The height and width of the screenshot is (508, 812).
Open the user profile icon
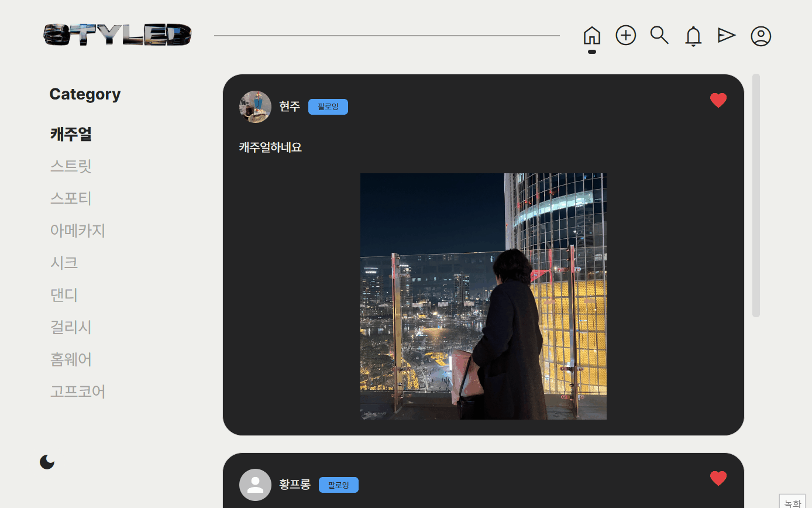[761, 36]
